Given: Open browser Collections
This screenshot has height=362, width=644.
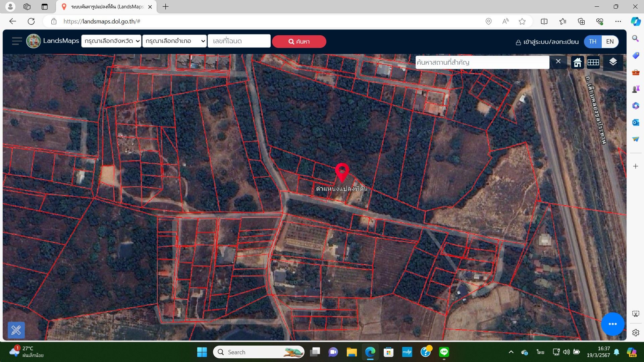Looking at the screenshot, I should [581, 21].
